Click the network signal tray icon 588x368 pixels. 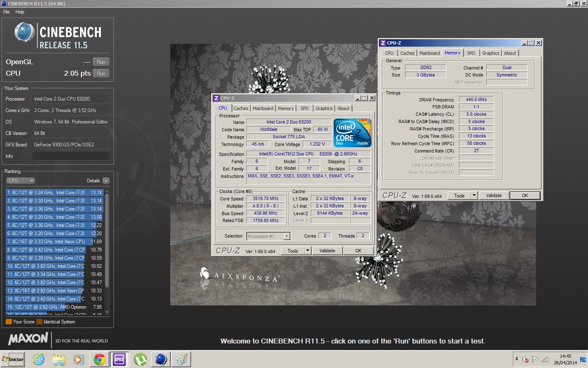pos(545,360)
